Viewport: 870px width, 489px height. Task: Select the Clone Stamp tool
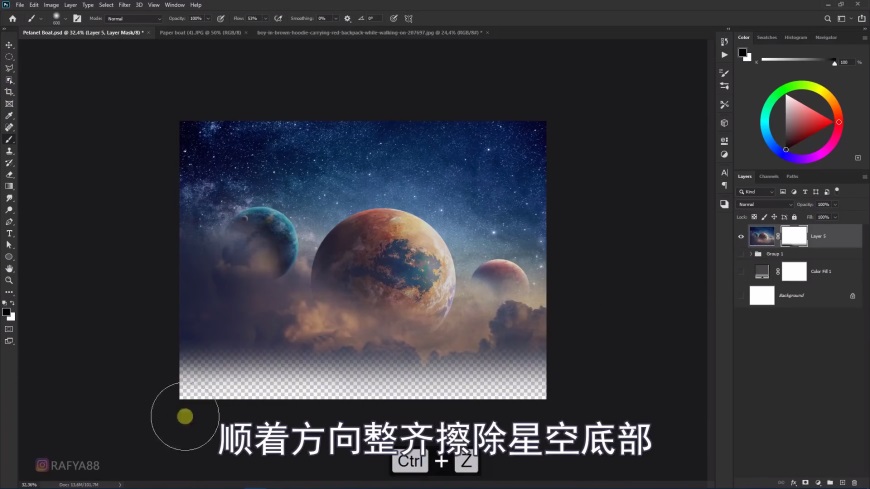(9, 151)
